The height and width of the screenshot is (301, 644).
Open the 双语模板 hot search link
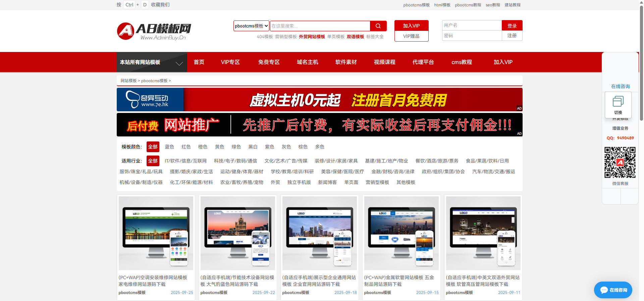pos(355,37)
